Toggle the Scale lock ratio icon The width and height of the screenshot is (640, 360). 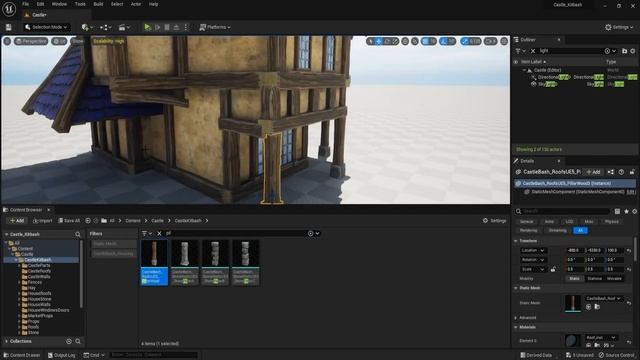553,269
